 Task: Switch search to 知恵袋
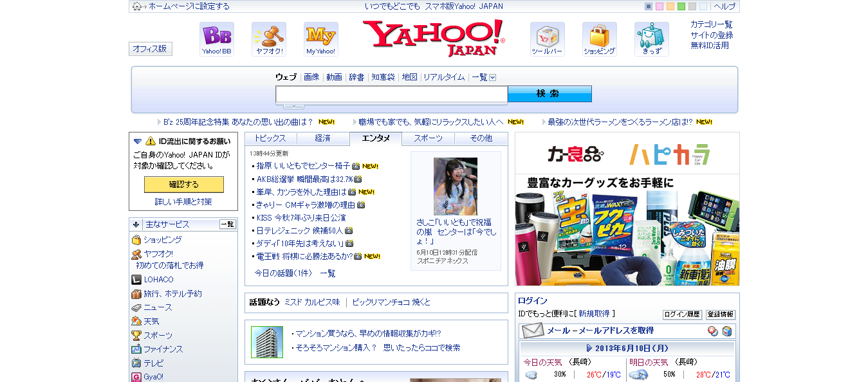coord(383,77)
